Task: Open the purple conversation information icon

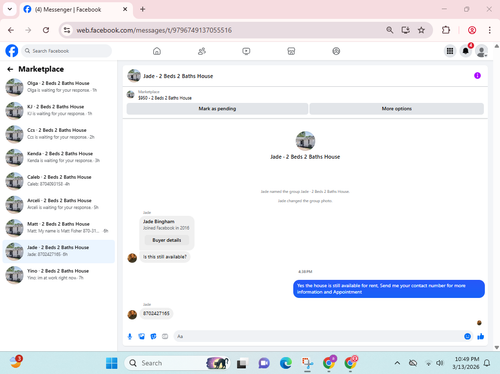Action: pyautogui.click(x=477, y=76)
